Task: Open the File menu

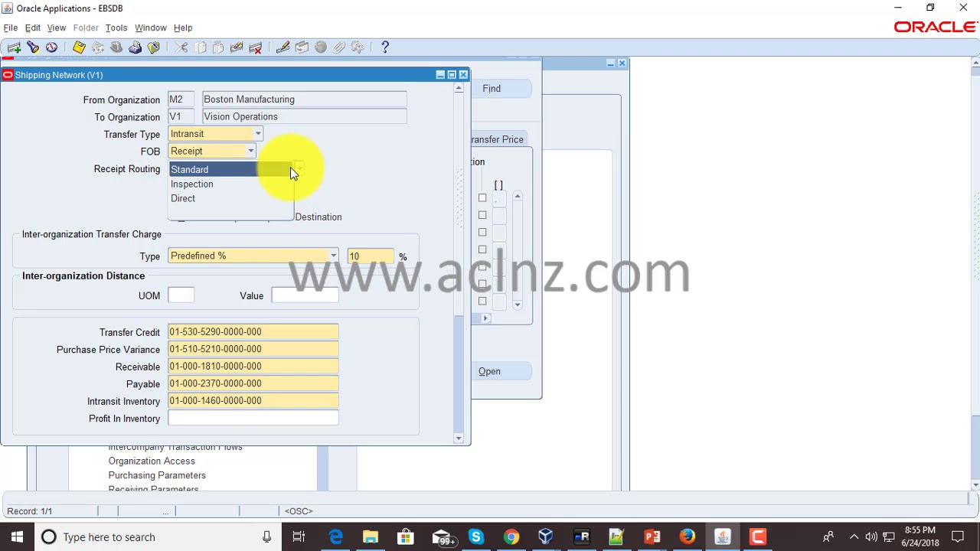Action: (11, 28)
